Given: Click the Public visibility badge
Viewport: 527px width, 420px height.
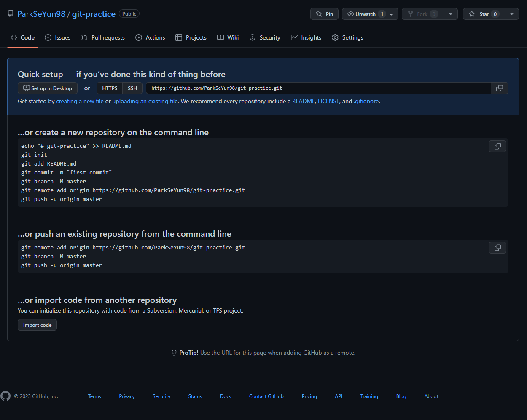Looking at the screenshot, I should (x=129, y=14).
